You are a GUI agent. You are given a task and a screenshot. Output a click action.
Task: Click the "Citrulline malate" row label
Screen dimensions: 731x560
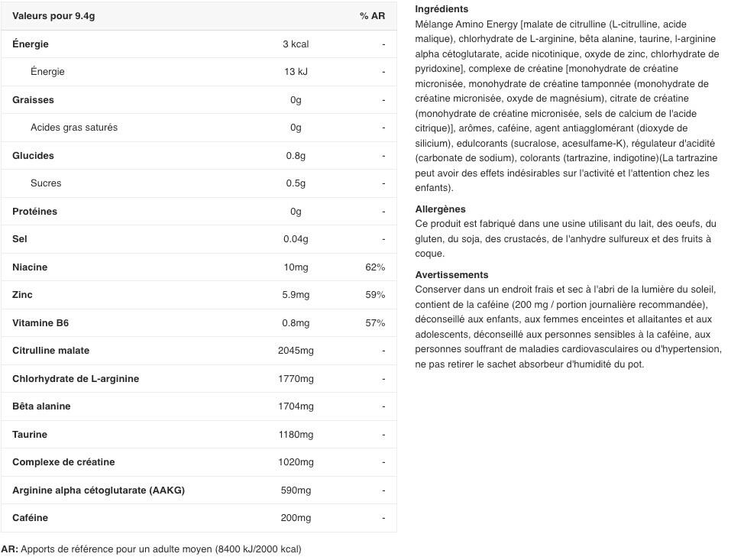click(50, 351)
